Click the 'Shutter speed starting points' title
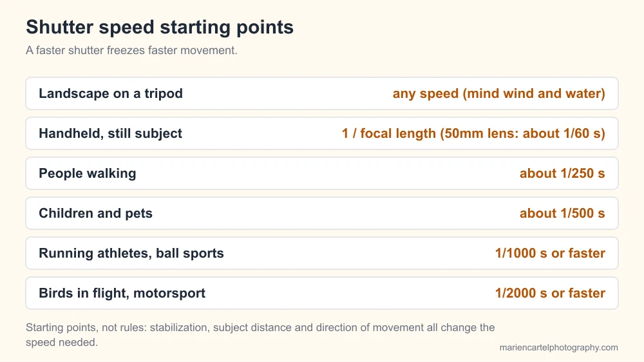 click(x=160, y=28)
